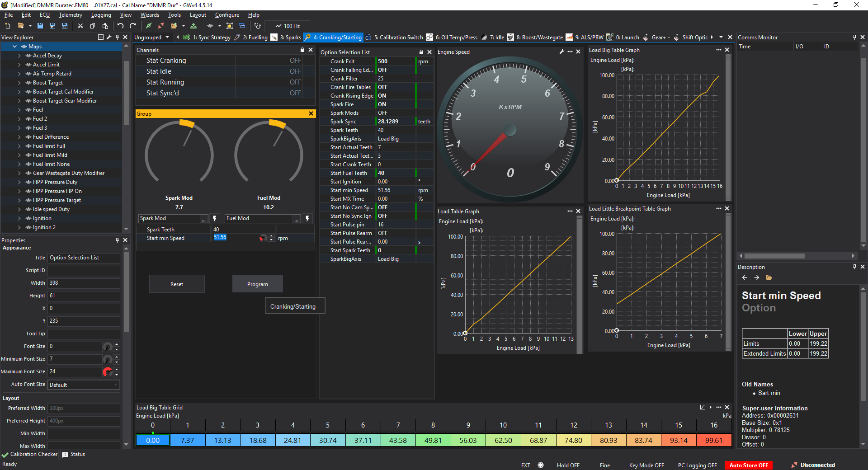The width and height of the screenshot is (868, 470).
Task: Open the Calibration Checker tab
Action: (x=30, y=454)
